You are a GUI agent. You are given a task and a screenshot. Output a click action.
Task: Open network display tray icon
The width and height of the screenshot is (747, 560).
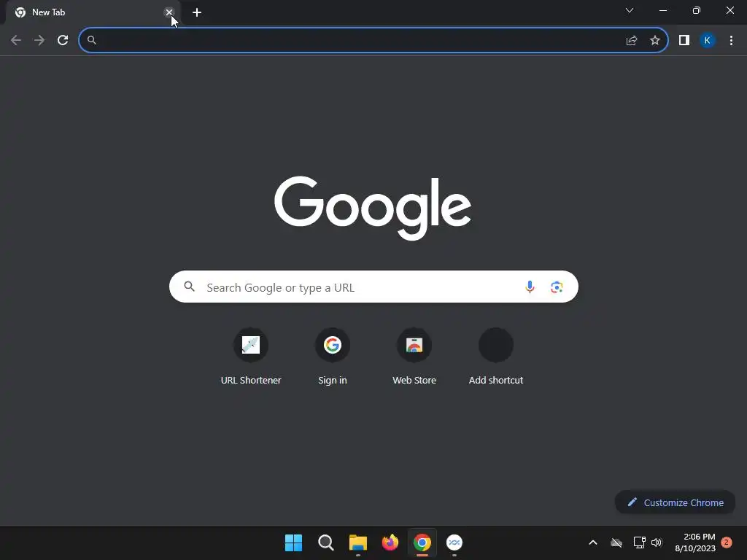click(x=639, y=542)
